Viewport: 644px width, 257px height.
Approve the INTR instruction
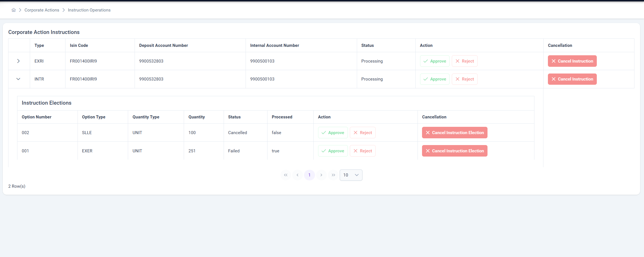(435, 79)
